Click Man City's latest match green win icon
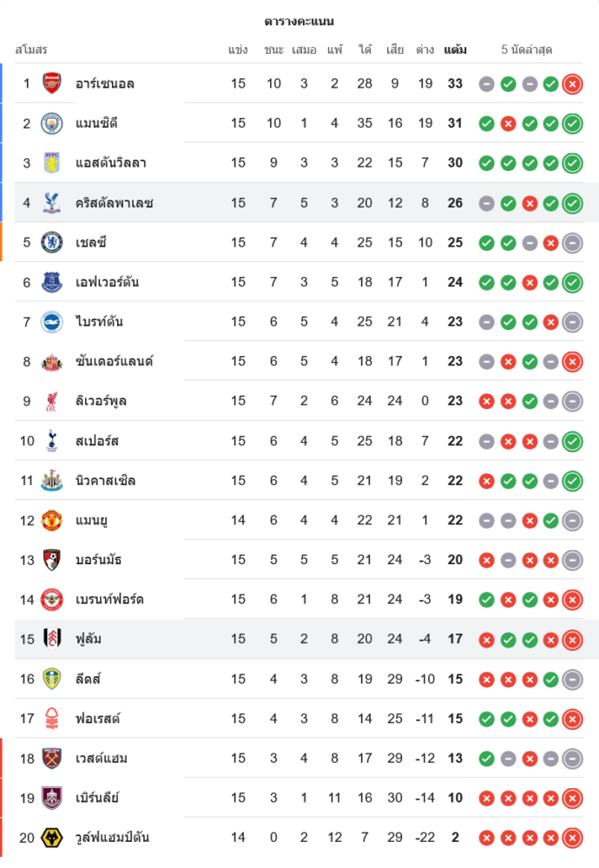Viewport: 599px width, 868px height. click(x=572, y=123)
